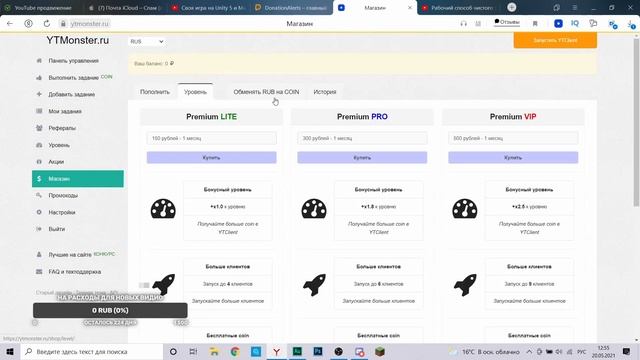Image resolution: width=640 pixels, height=360 pixels.
Task: Open Photoshop from the taskbar
Action: point(318,351)
